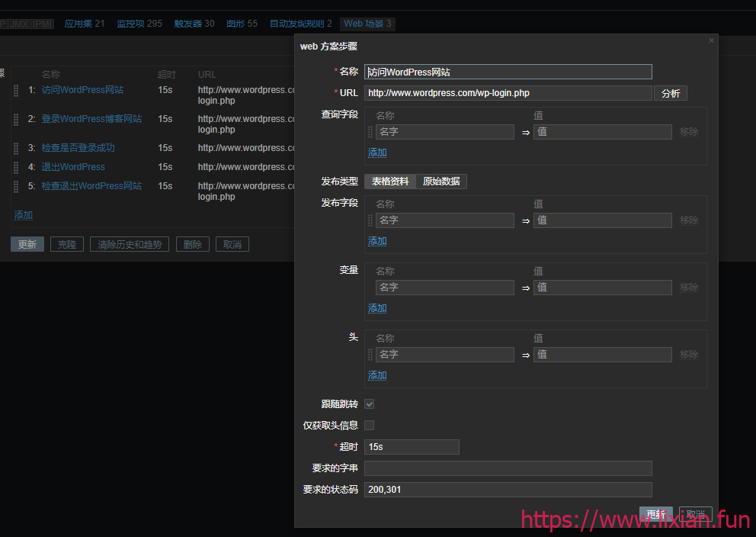Focus 发布字段 值 input
Screen dimensions: 756x537
[603, 220]
